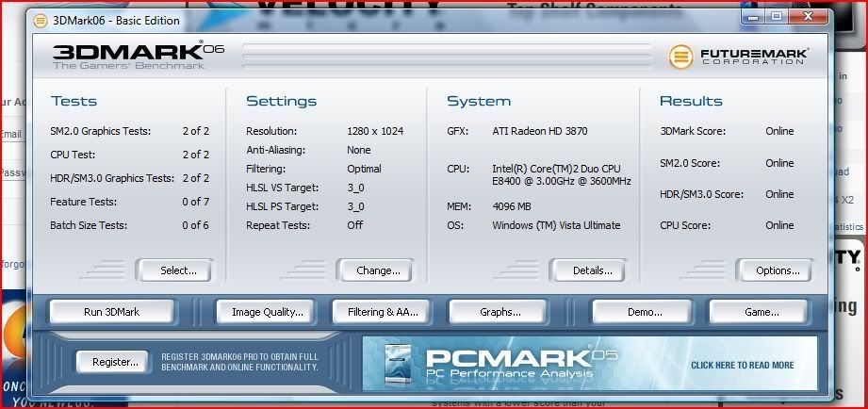Click the Anti-Aliasing 'None' value
Image resolution: width=868 pixels, height=409 pixels.
pos(359,150)
